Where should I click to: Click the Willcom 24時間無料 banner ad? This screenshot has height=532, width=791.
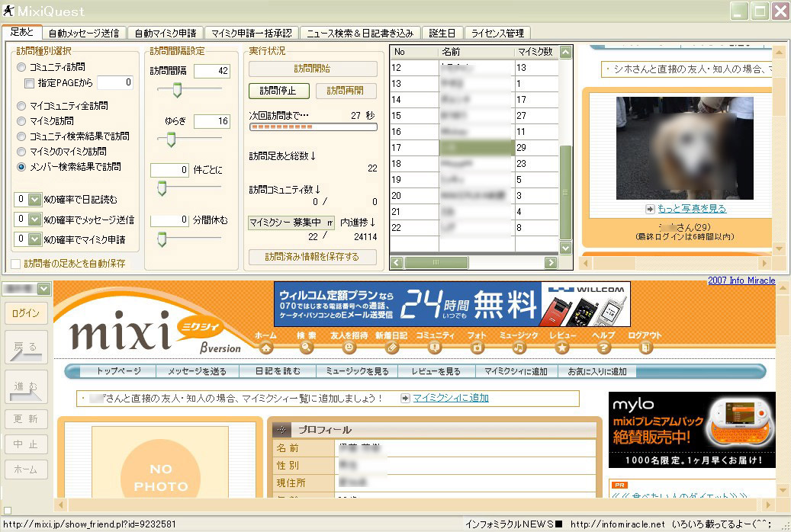[452, 304]
